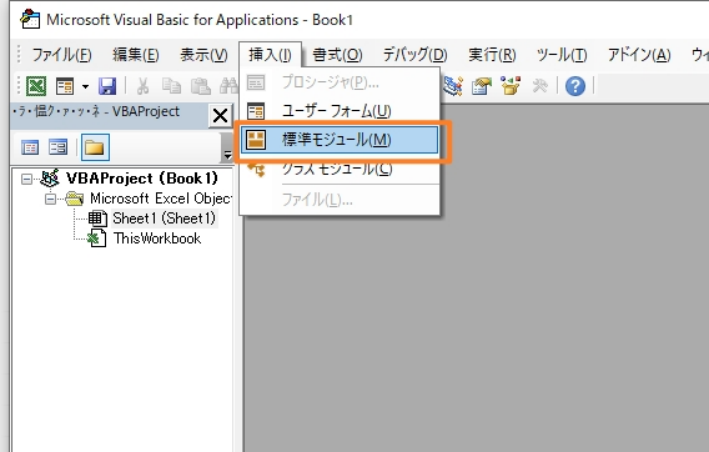This screenshot has height=452, width=709.
Task: Collapse the VBAProject (Book1) tree node
Action: (x=27, y=179)
